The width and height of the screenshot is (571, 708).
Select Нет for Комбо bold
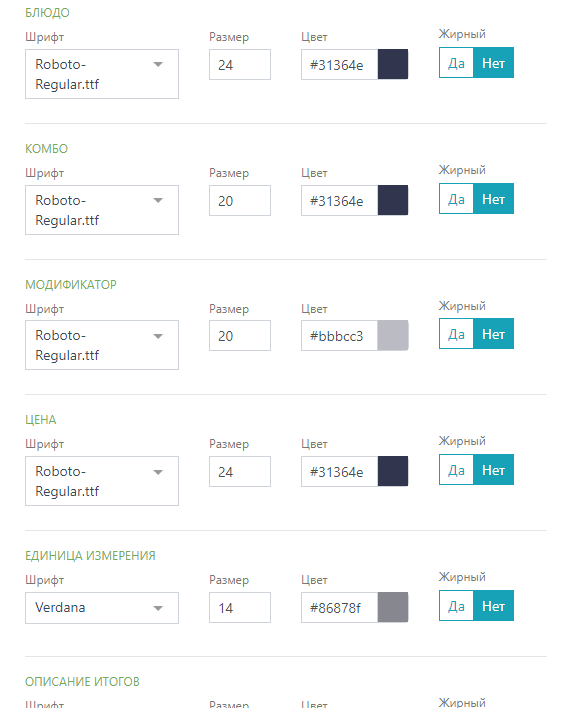[493, 199]
